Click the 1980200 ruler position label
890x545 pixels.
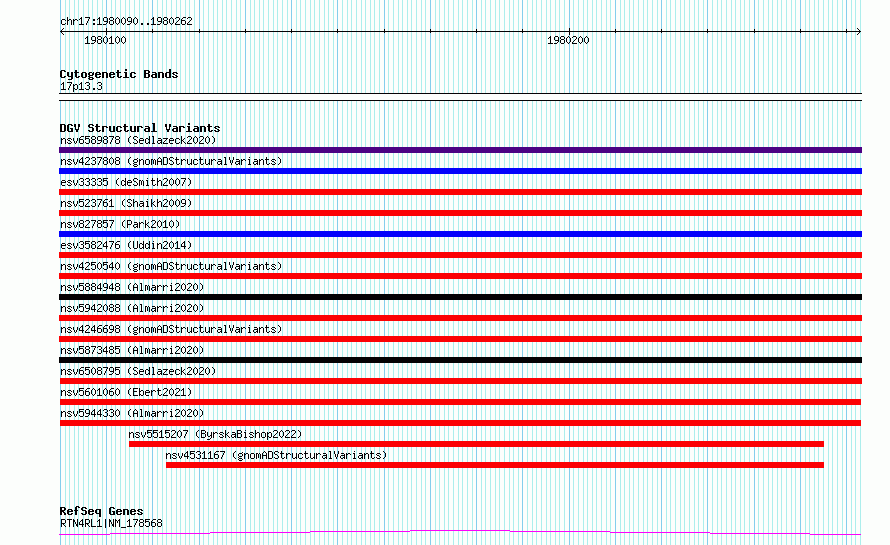(x=568, y=40)
